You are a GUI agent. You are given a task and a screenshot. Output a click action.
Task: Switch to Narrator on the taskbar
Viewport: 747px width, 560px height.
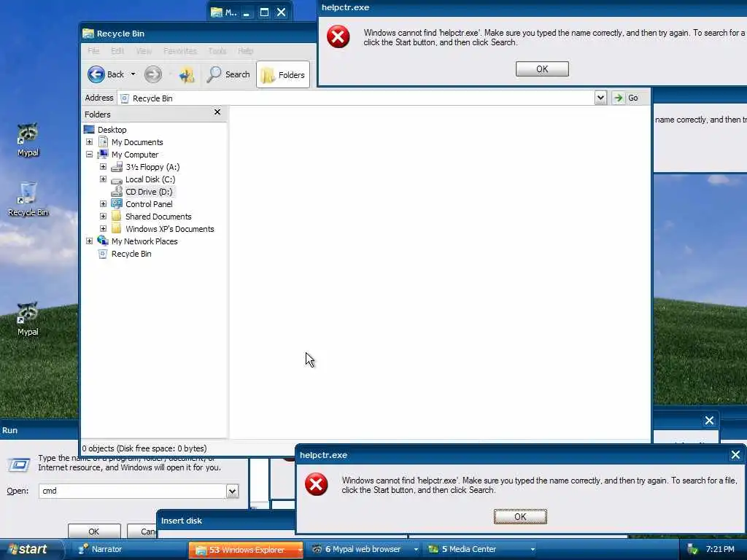click(x=101, y=550)
